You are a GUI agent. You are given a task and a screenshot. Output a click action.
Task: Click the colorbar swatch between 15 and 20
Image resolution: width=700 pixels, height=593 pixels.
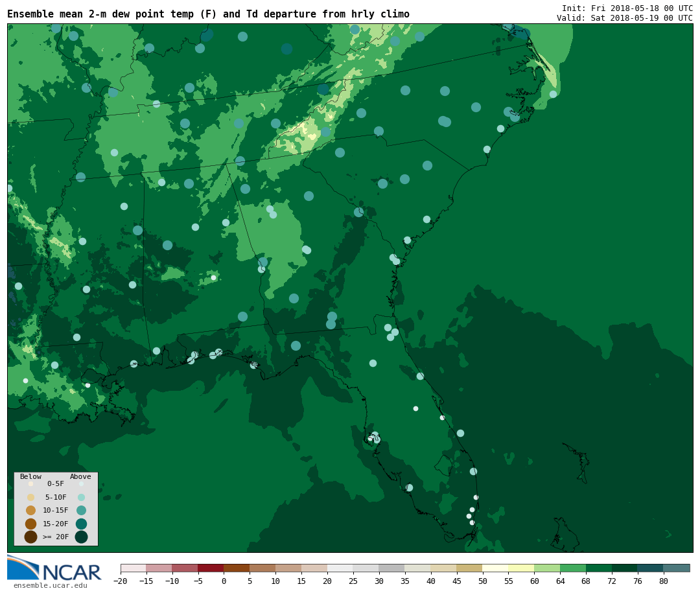[x=315, y=568]
